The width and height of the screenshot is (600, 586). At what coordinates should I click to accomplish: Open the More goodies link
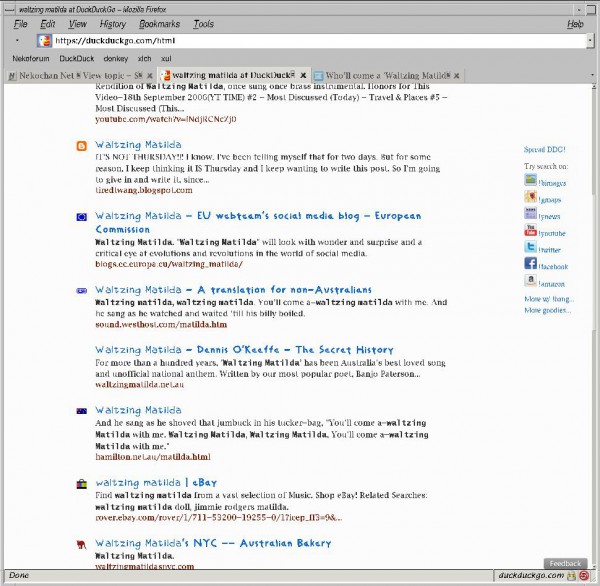pyautogui.click(x=548, y=310)
